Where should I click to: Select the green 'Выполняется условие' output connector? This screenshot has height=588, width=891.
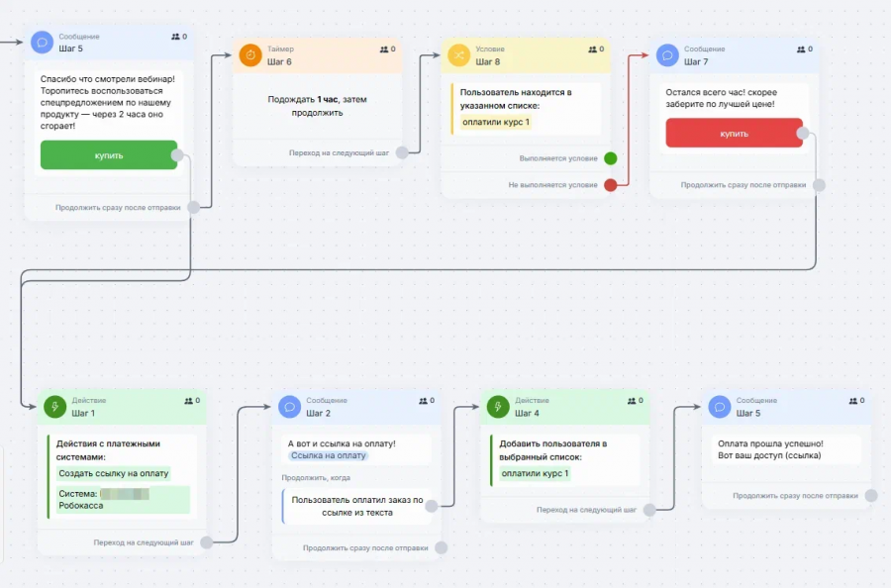(x=610, y=158)
